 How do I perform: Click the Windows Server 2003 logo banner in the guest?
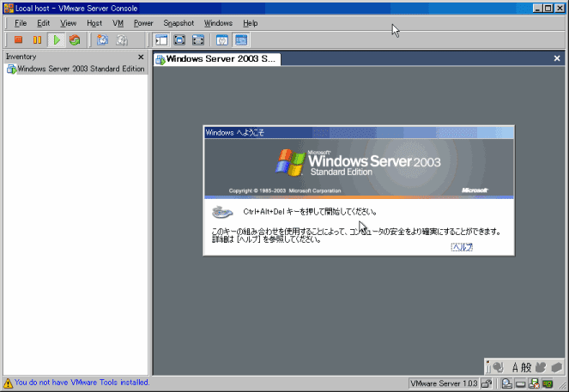pyautogui.click(x=359, y=167)
